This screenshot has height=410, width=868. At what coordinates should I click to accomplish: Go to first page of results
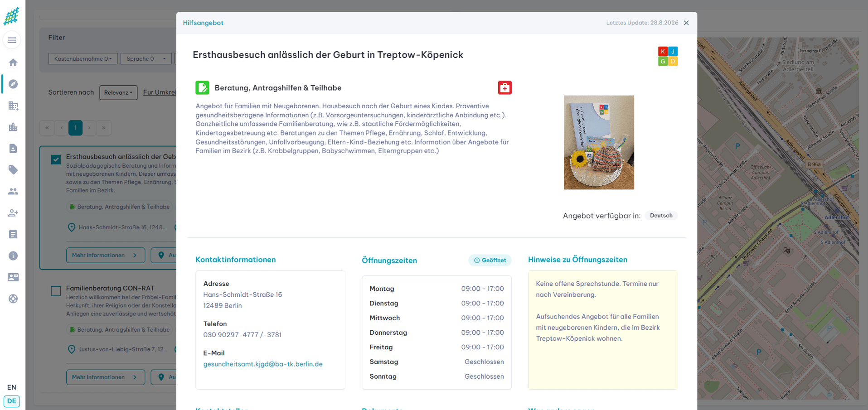tap(47, 128)
